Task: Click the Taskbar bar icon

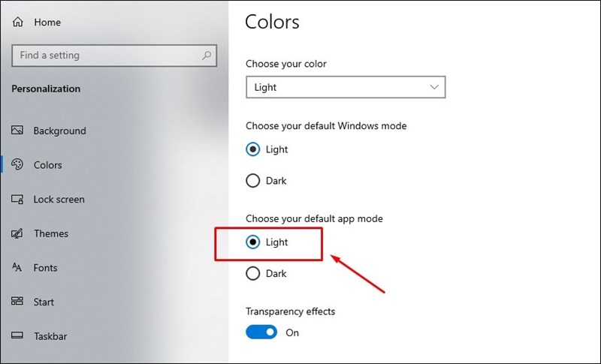Action: point(17,335)
